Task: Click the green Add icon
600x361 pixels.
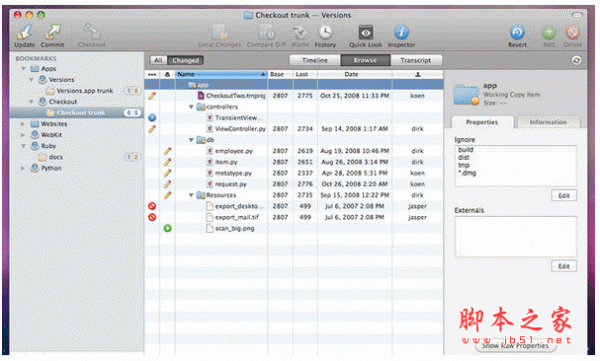Action: pos(549,33)
